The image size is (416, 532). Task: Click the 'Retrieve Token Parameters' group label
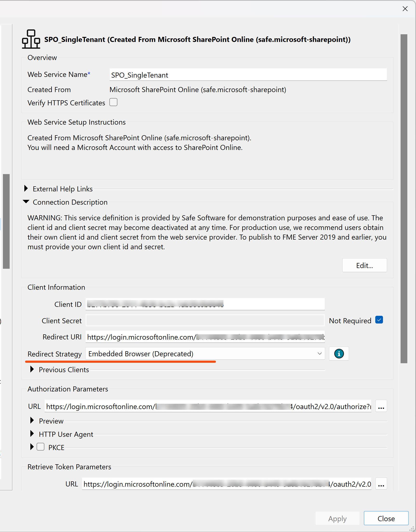click(69, 467)
